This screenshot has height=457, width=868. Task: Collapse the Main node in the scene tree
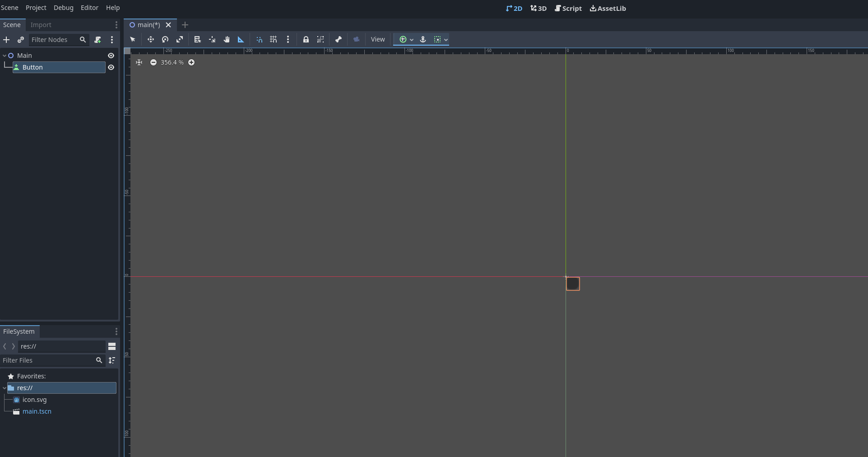pyautogui.click(x=5, y=56)
